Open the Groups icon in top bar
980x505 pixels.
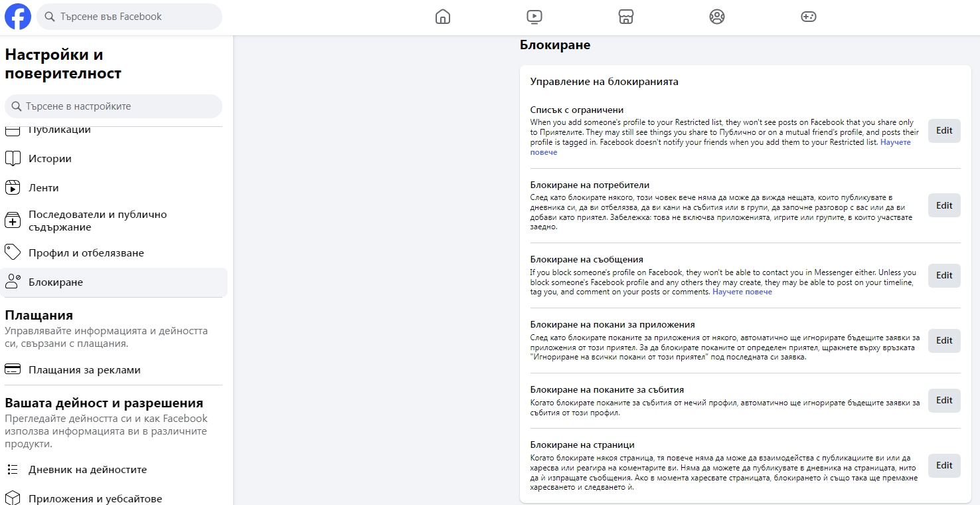pos(716,17)
